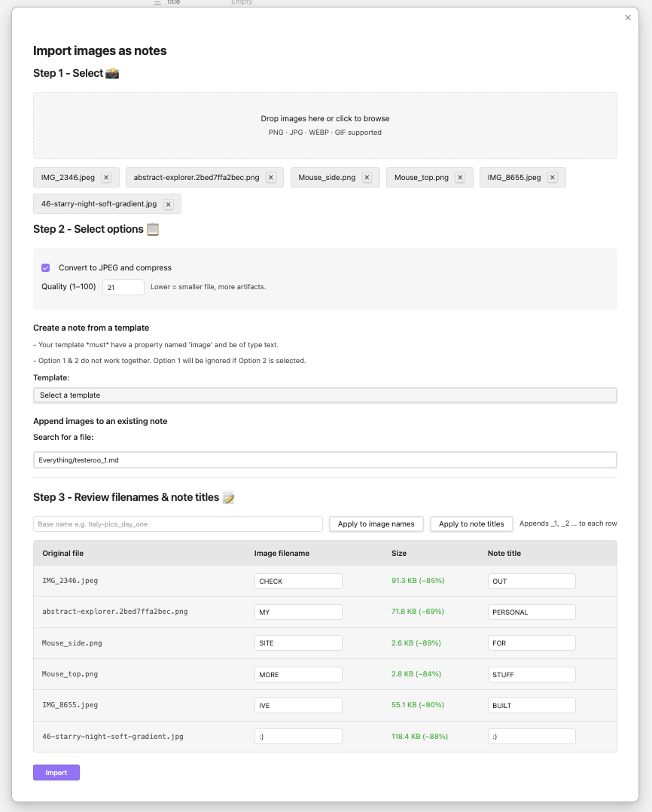Click the Quality value field

point(123,287)
